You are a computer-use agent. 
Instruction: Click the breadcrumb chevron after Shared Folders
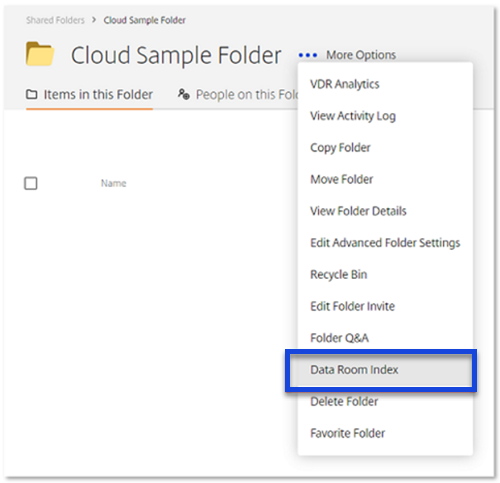click(94, 20)
